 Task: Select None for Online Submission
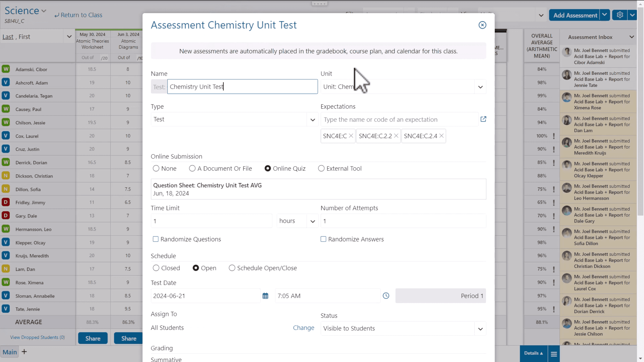156,168
